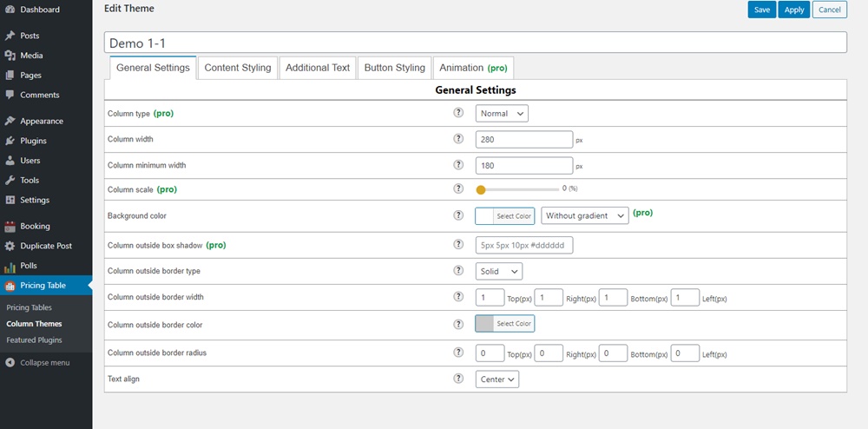Screen dimensions: 868x429
Task: Click the Polls bar chart icon
Action: tap(10, 267)
